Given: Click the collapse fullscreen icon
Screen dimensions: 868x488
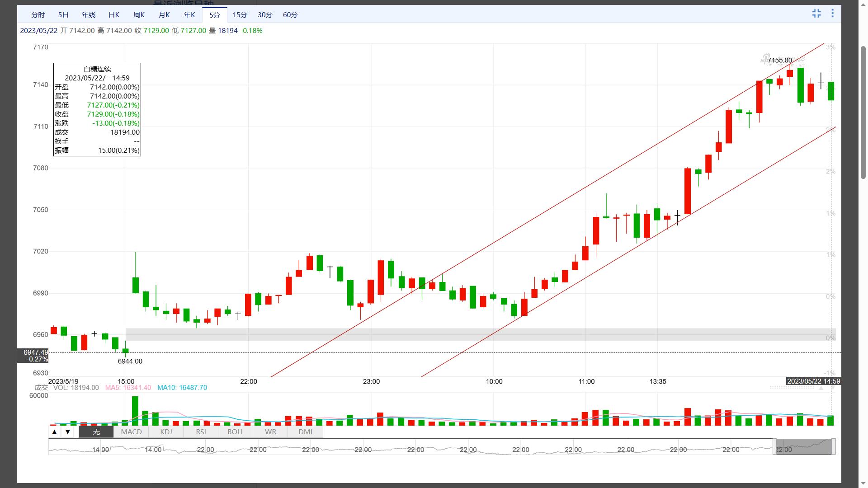Looking at the screenshot, I should pos(816,14).
